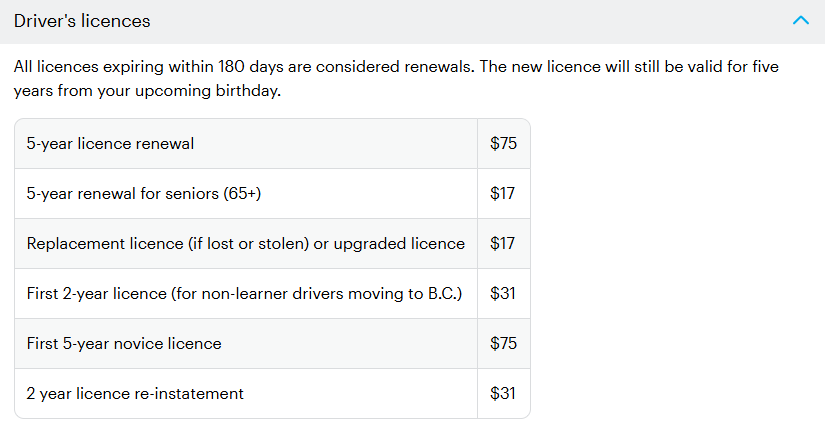Select the 2 year licence re-instatement row

[x=135, y=394]
